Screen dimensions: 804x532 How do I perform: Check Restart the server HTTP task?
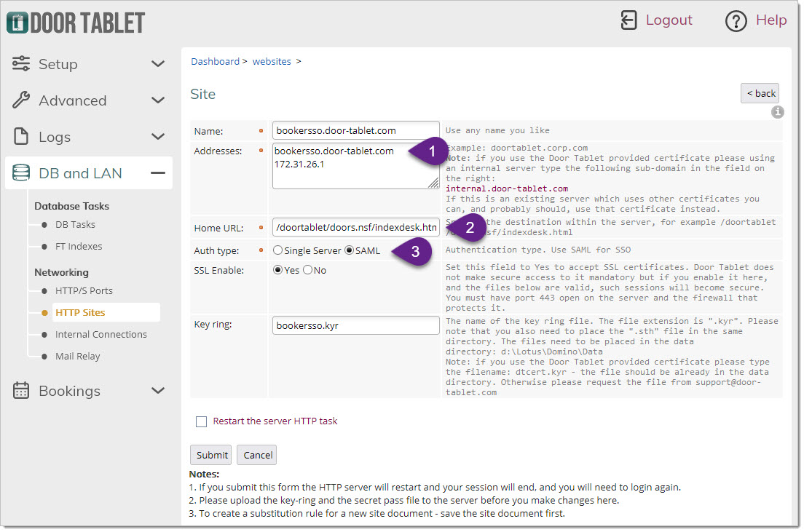[x=201, y=421]
